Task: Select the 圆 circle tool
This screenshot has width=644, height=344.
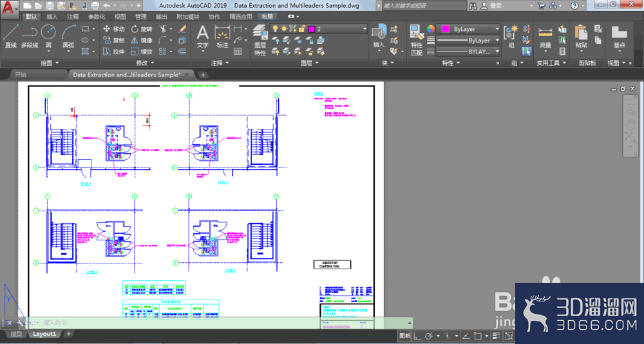Action: pyautogui.click(x=48, y=37)
